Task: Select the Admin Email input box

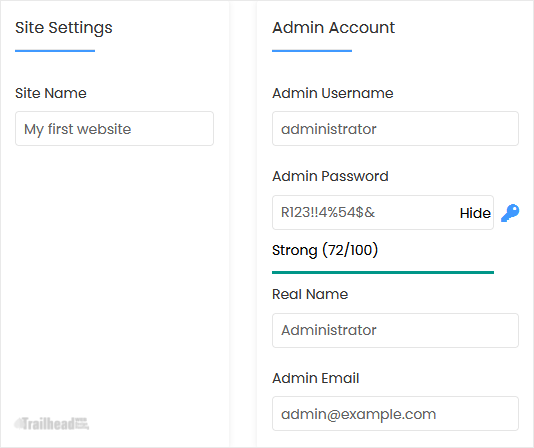Action: click(395, 414)
